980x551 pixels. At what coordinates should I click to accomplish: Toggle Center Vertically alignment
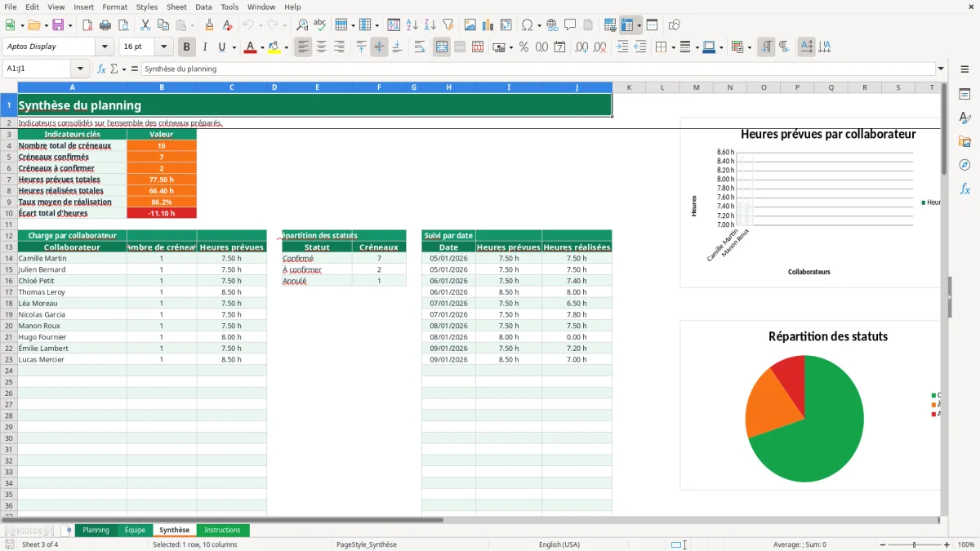pyautogui.click(x=379, y=47)
